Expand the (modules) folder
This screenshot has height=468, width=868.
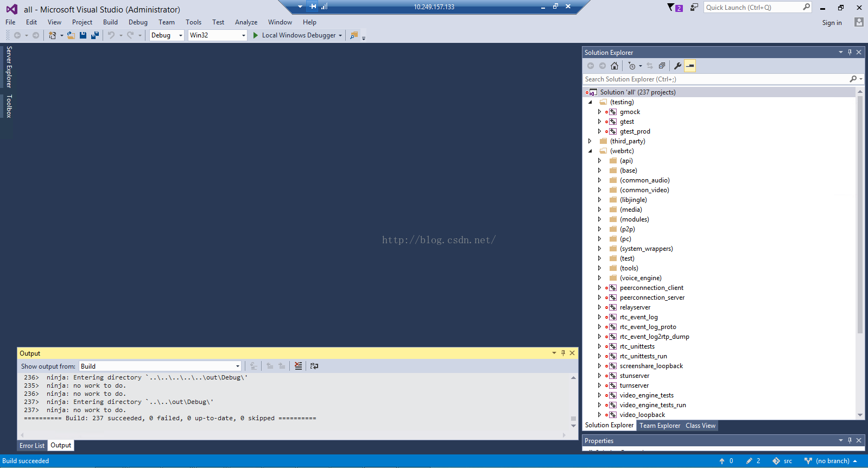point(599,219)
